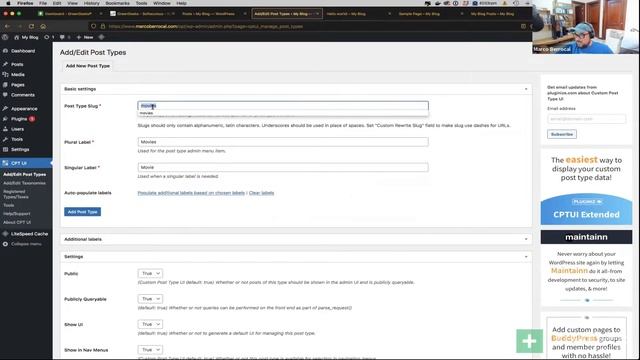Click the green plus floating button

tap(529, 341)
